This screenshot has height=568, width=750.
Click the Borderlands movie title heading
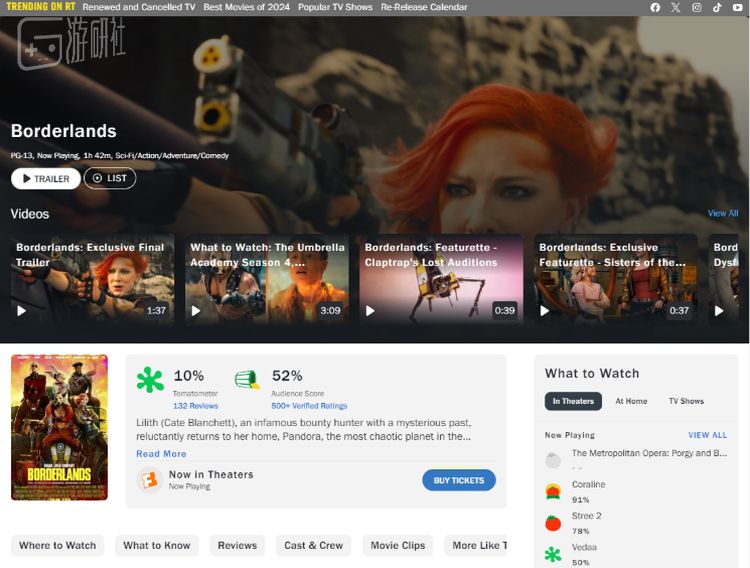[x=64, y=131]
